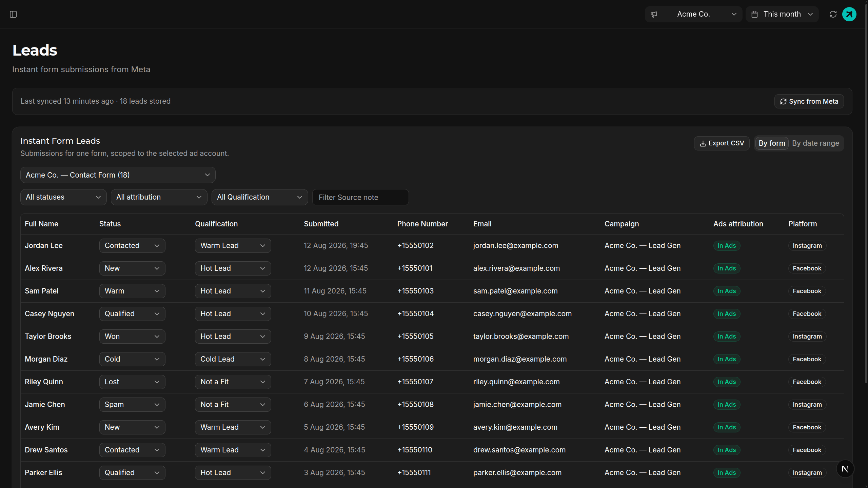Viewport: 868px width, 488px height.
Task: Click phone number +15550101
Action: tap(415, 268)
